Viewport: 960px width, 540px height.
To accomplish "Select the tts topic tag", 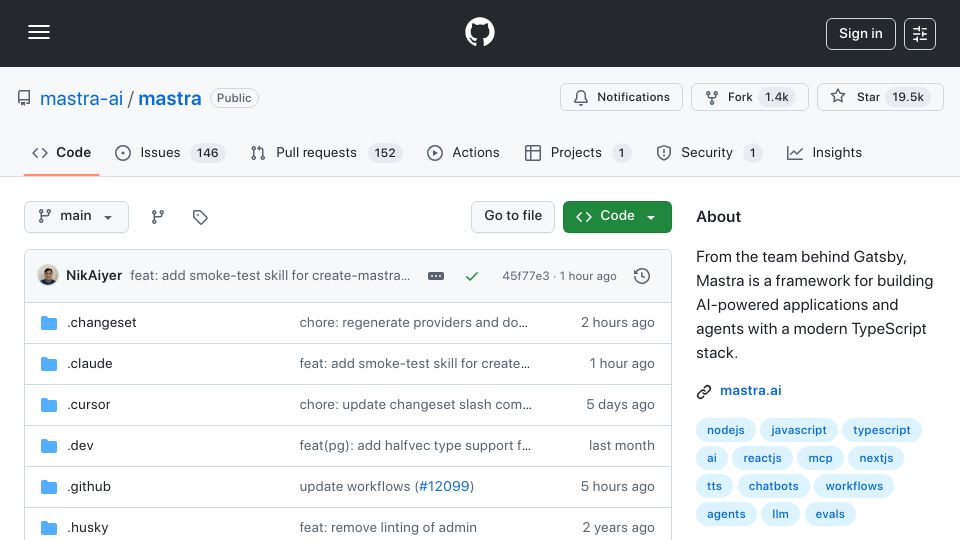I will 714,487.
